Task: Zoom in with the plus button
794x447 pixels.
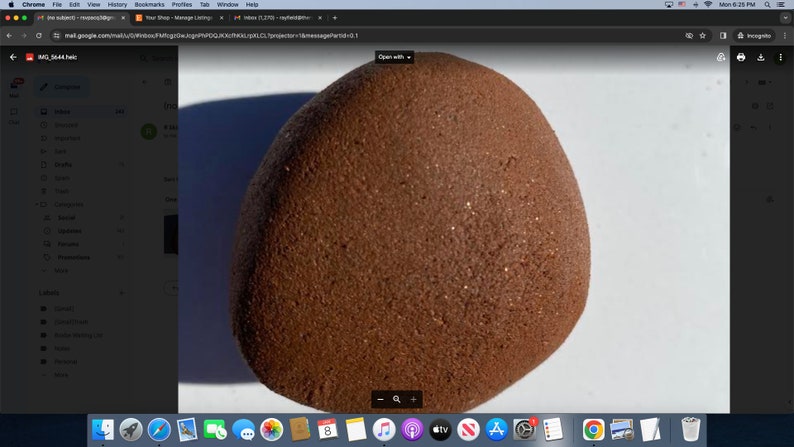Action: pyautogui.click(x=413, y=399)
